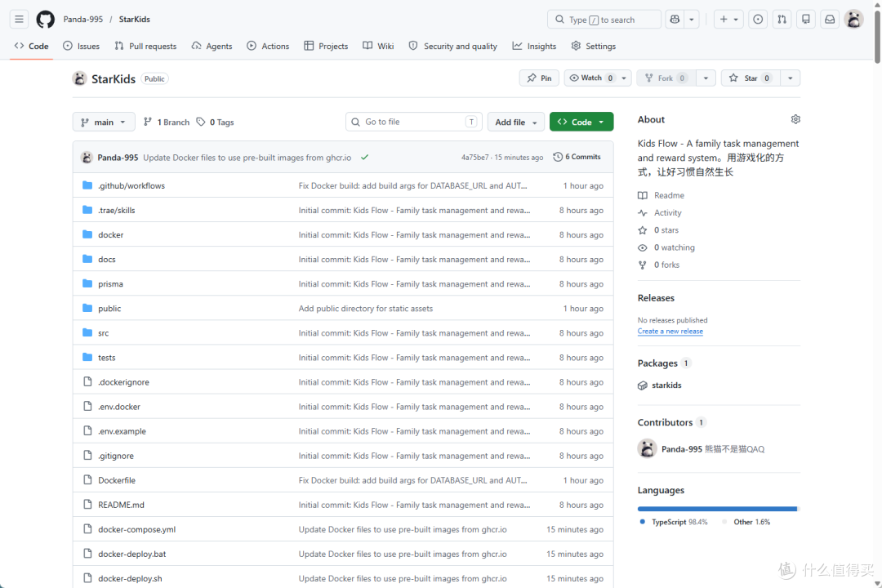Open the 6 Commits history link

[577, 157]
